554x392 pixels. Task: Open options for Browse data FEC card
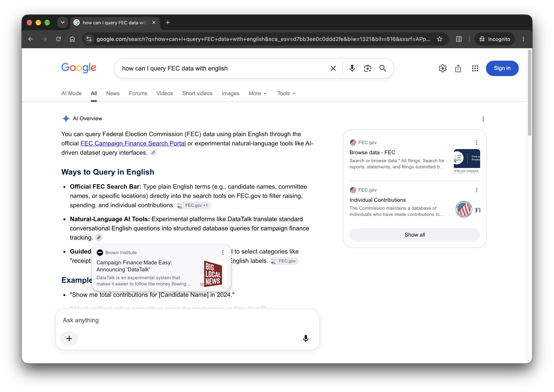pos(476,143)
